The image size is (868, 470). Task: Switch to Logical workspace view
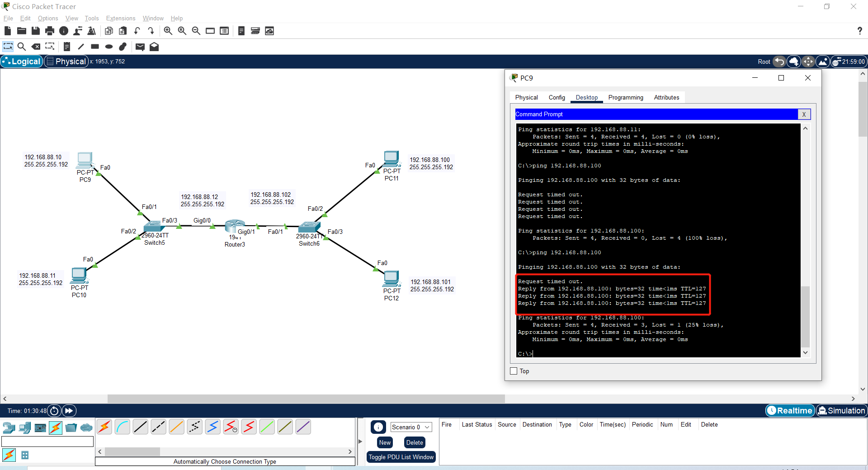tap(22, 62)
